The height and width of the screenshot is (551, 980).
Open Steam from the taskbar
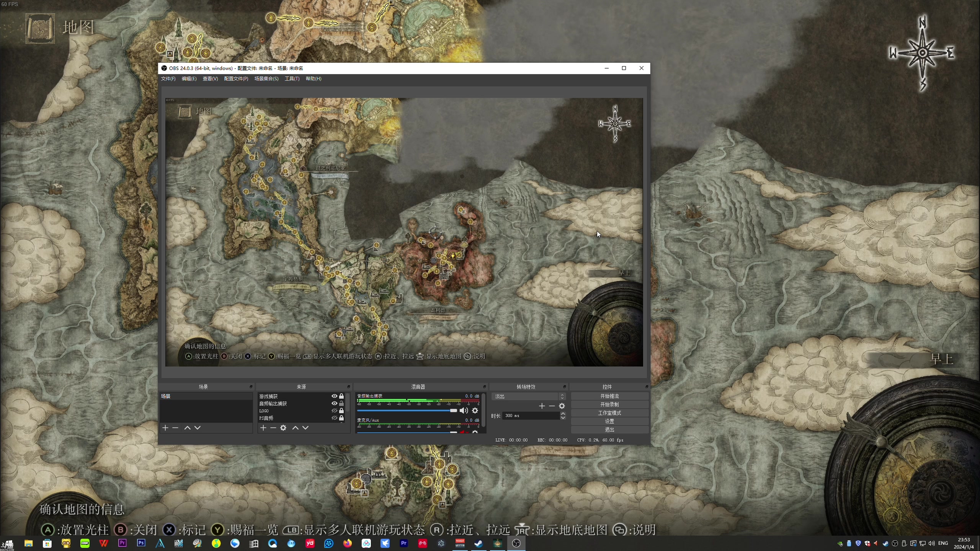point(479,543)
